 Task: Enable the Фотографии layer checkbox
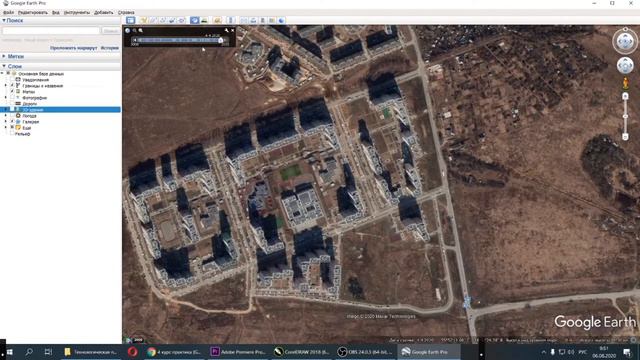point(12,98)
